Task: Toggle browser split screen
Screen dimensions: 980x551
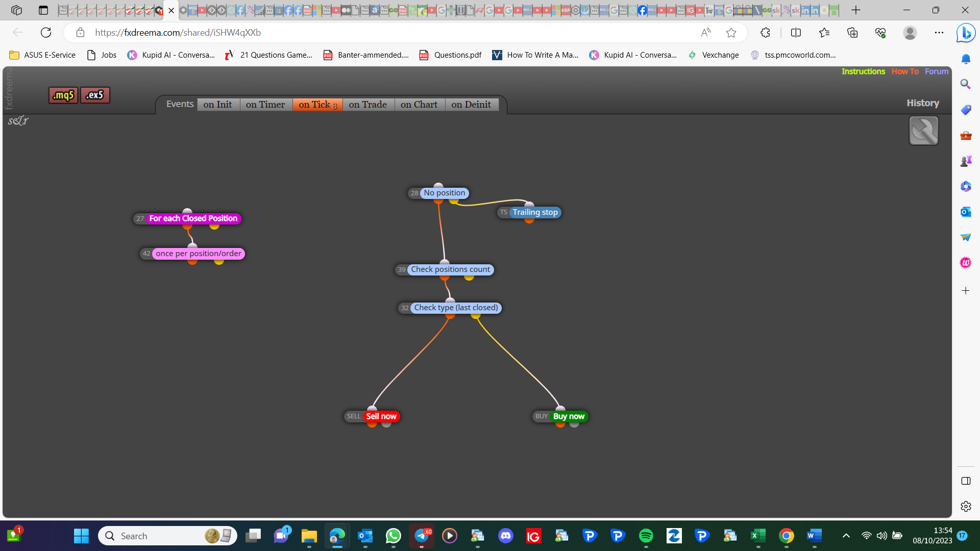Action: [x=796, y=33]
